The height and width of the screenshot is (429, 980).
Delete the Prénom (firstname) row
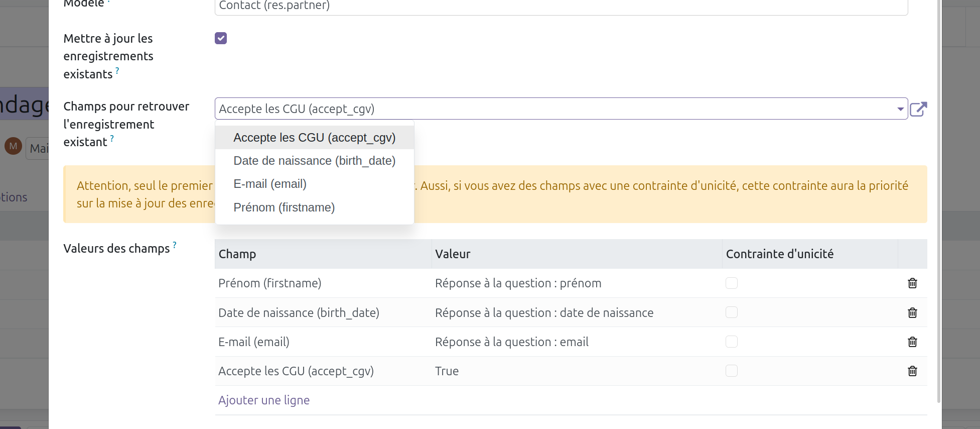click(x=912, y=283)
